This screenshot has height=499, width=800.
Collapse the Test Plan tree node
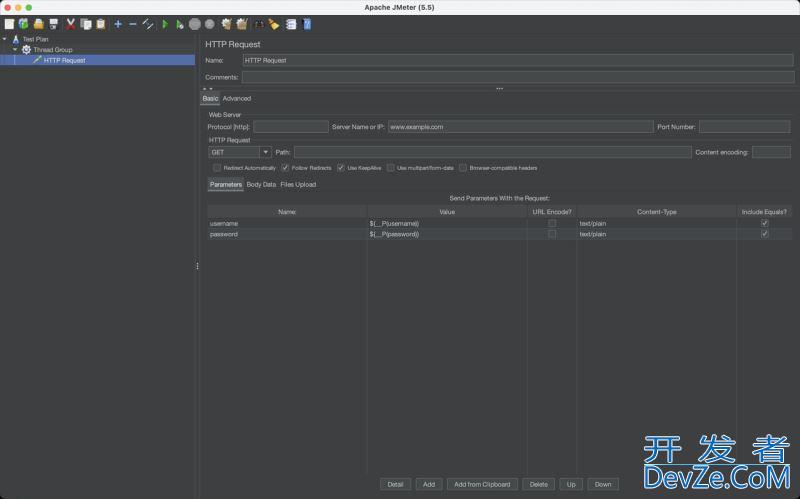tap(5, 39)
